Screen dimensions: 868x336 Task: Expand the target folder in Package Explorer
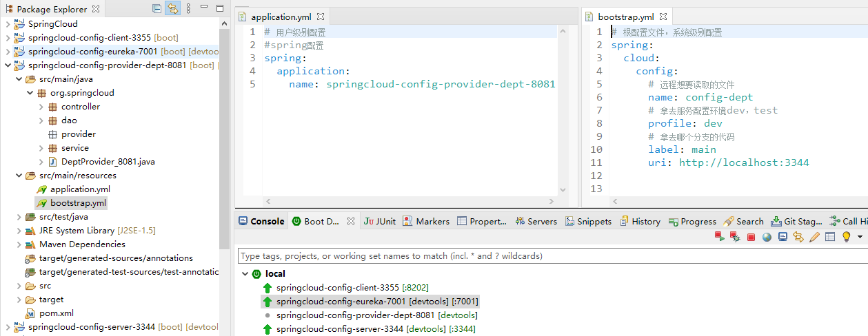[x=19, y=299]
